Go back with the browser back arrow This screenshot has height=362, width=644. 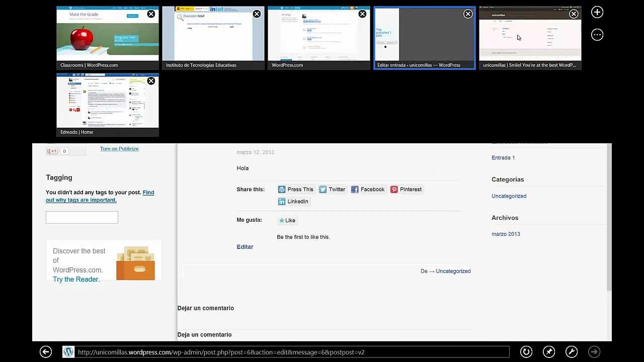46,352
